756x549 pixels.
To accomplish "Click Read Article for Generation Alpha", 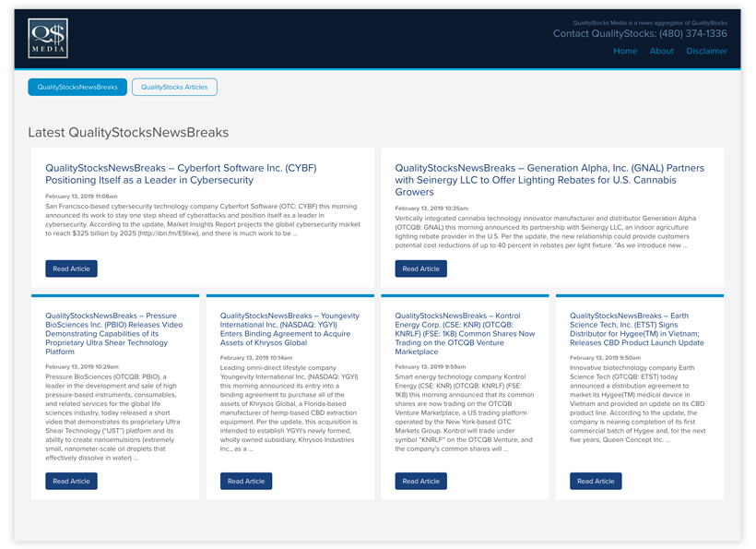I will pos(421,269).
